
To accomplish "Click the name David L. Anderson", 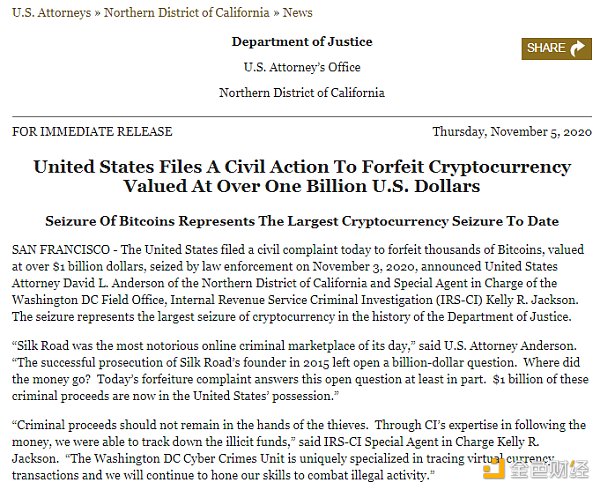I will point(114,283).
